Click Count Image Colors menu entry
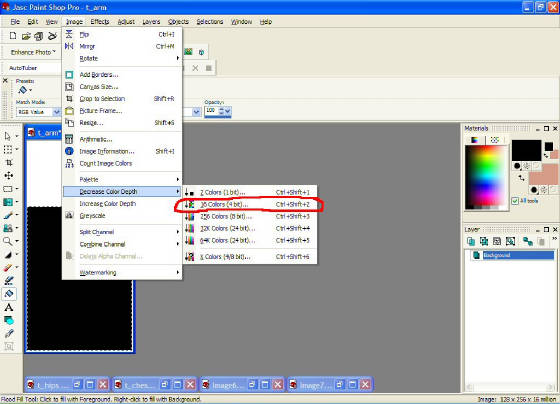 pyautogui.click(x=122, y=164)
